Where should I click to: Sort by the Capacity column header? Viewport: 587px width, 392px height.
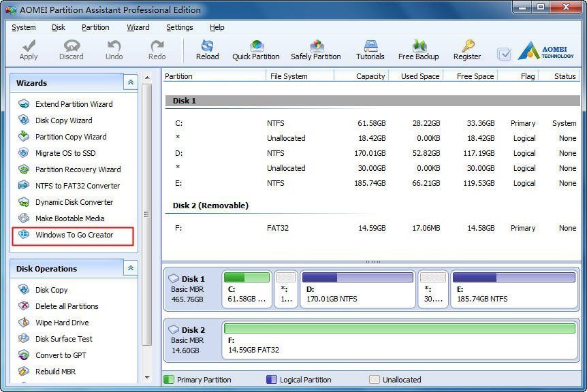coord(362,76)
